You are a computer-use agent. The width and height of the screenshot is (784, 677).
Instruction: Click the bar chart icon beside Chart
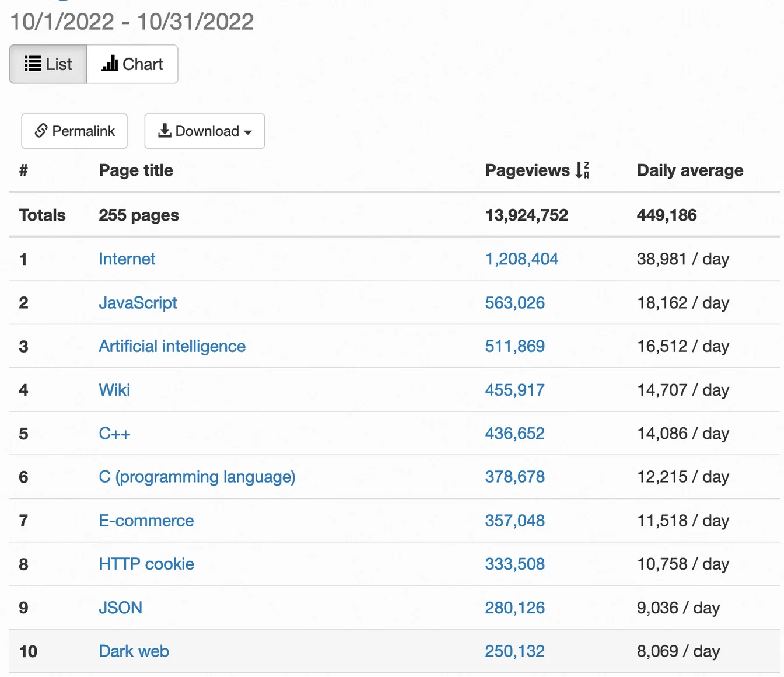(x=111, y=64)
